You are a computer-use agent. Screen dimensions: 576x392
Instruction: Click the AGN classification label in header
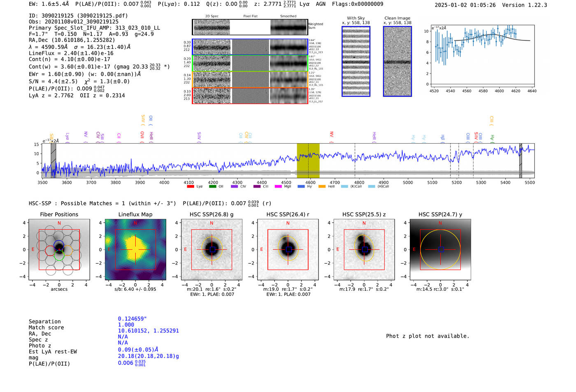click(321, 4)
